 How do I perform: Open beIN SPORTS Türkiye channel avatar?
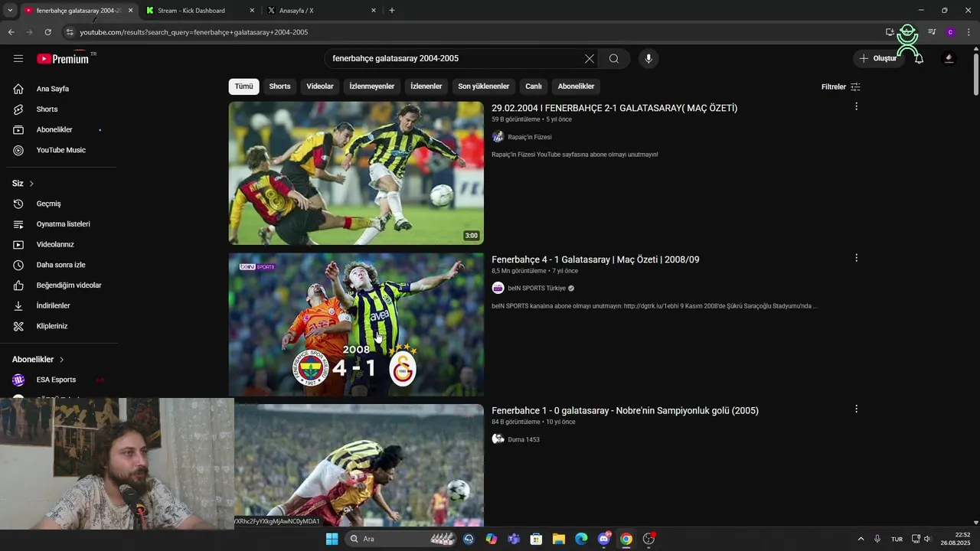click(x=498, y=288)
